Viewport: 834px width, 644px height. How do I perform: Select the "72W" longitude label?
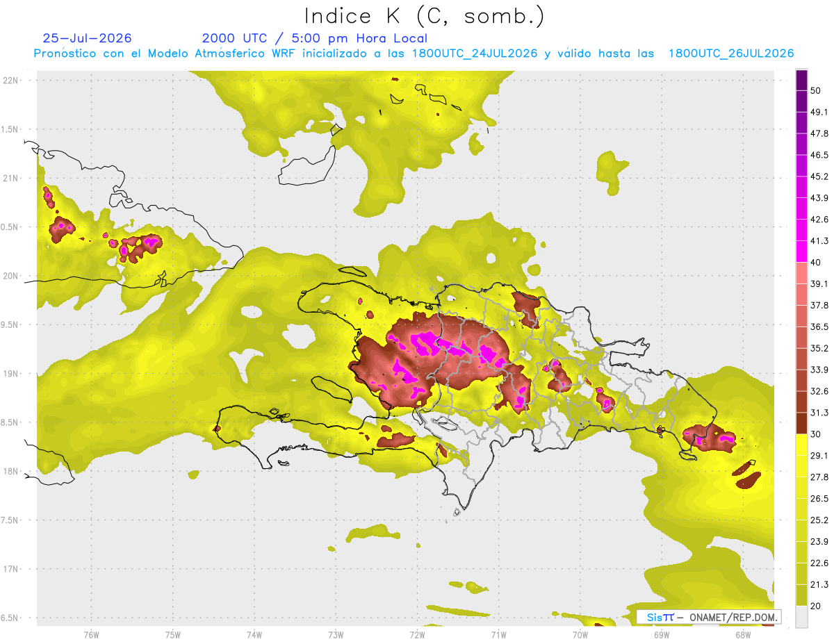click(x=417, y=634)
